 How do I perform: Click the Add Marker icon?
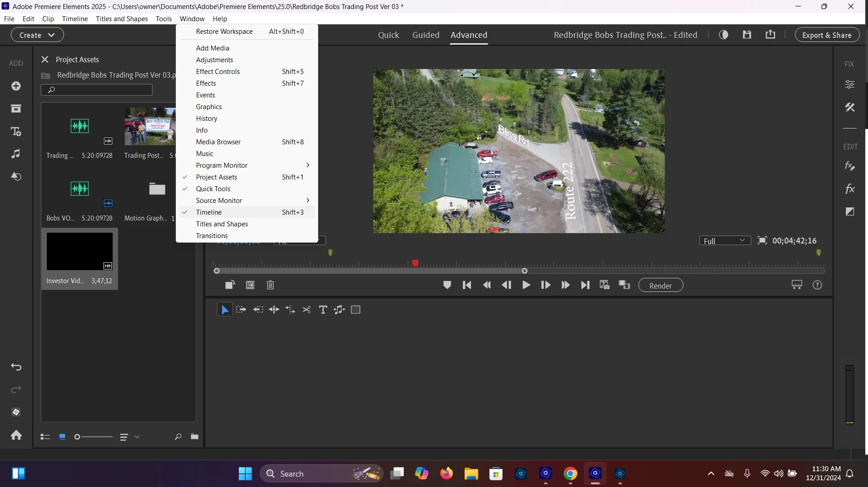[x=447, y=285]
